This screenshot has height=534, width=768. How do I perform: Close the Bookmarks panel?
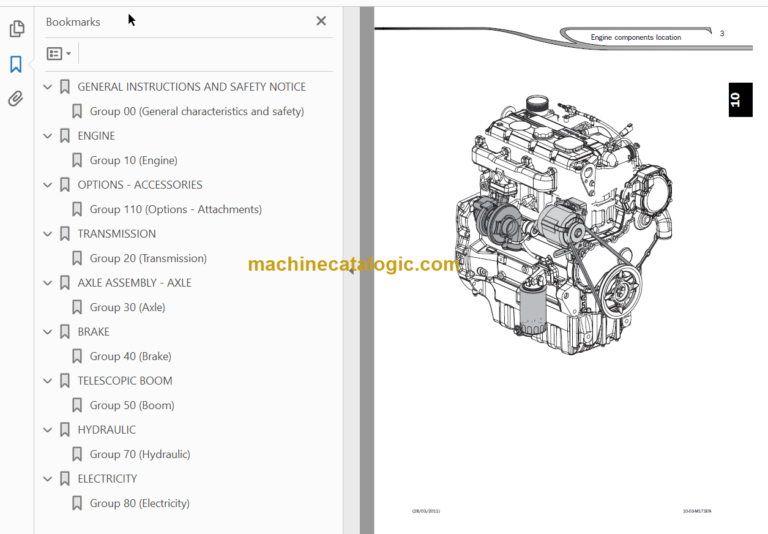click(x=321, y=21)
